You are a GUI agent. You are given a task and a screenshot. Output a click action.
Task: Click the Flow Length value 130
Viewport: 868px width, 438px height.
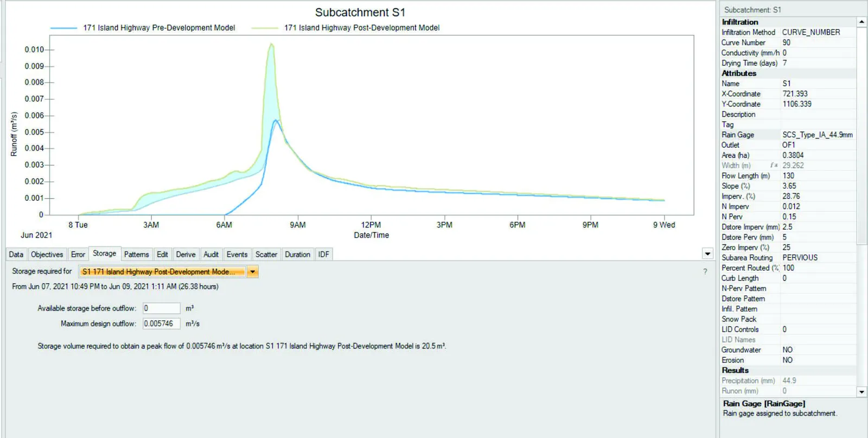(788, 176)
